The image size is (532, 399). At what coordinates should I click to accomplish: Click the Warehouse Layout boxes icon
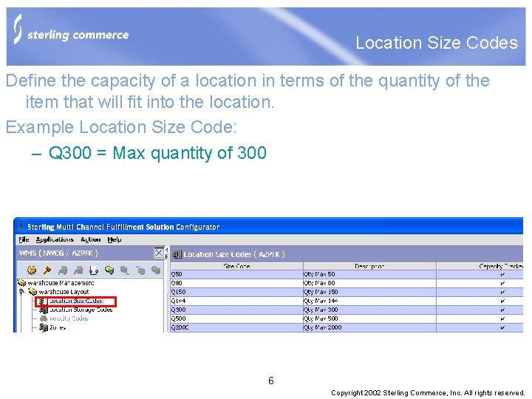click(33, 291)
